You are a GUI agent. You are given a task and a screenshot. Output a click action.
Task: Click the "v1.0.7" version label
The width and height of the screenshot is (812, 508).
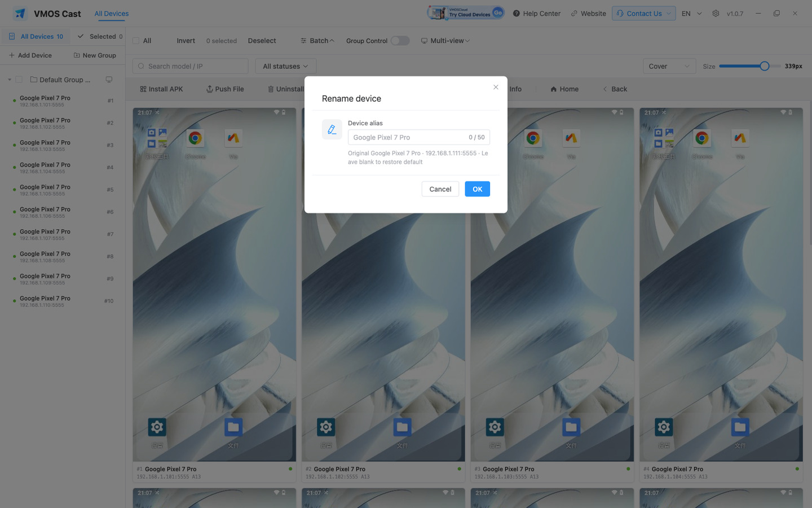[x=735, y=14]
